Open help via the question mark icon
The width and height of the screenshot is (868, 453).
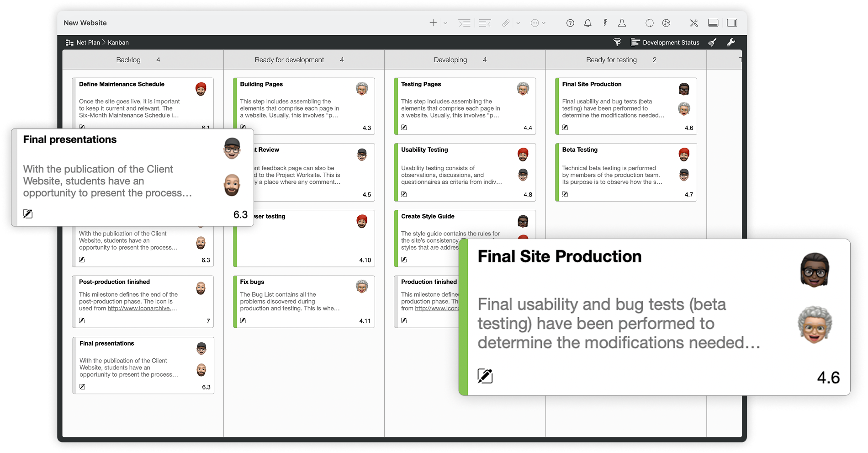[x=570, y=22]
